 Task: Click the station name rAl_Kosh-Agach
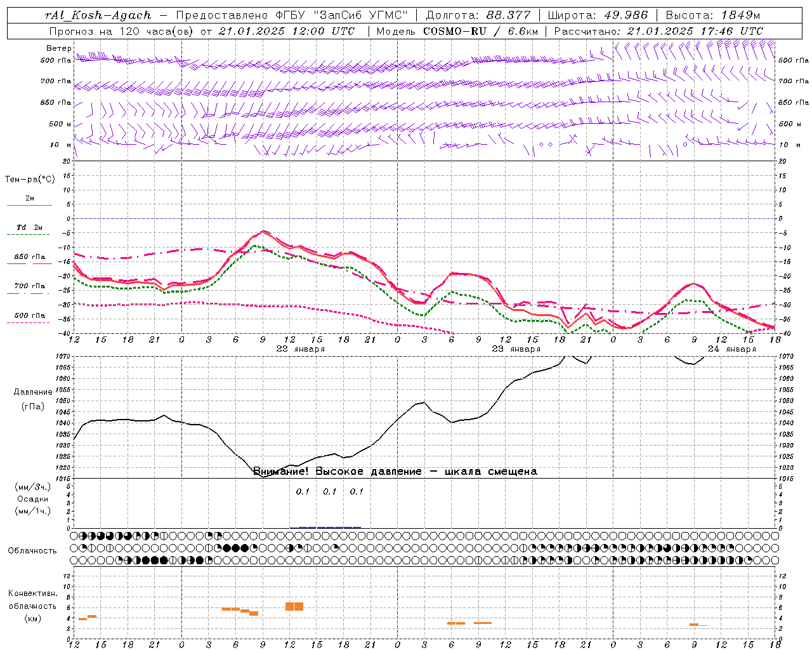coord(99,15)
